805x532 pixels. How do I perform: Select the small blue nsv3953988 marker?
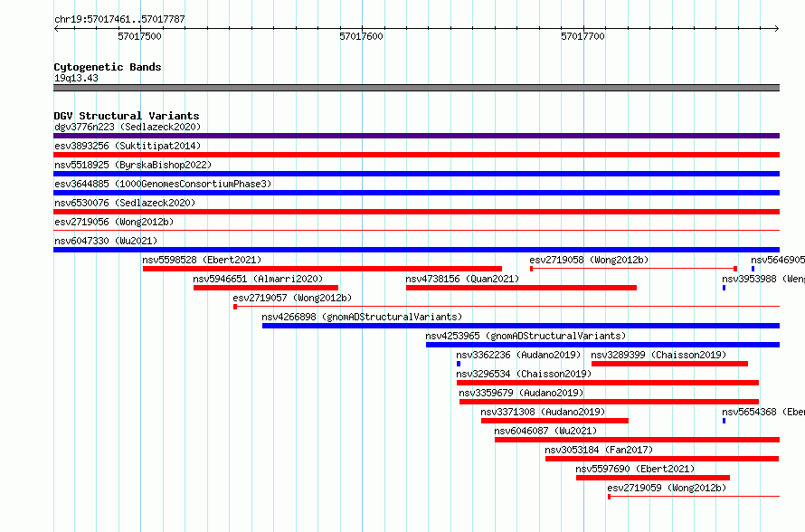[x=724, y=288]
